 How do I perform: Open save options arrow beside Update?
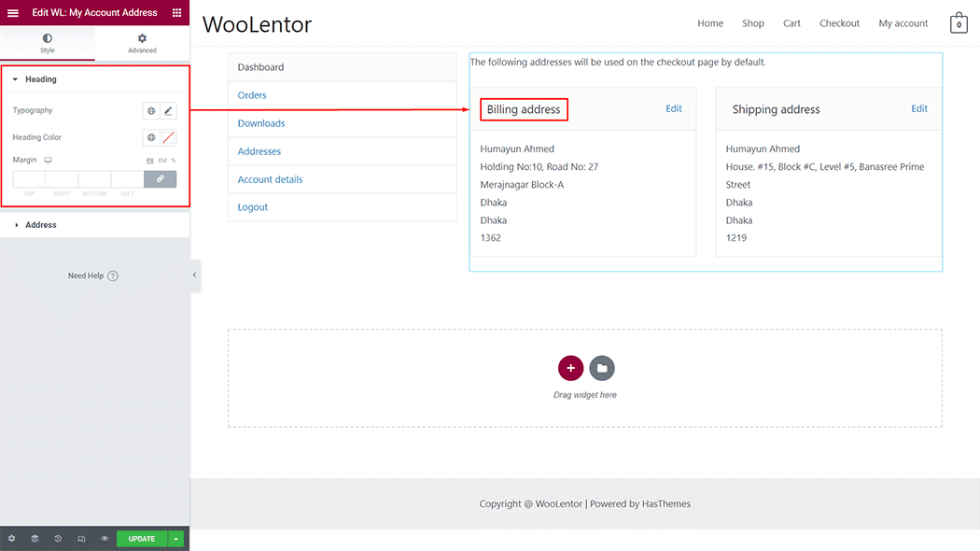(176, 539)
